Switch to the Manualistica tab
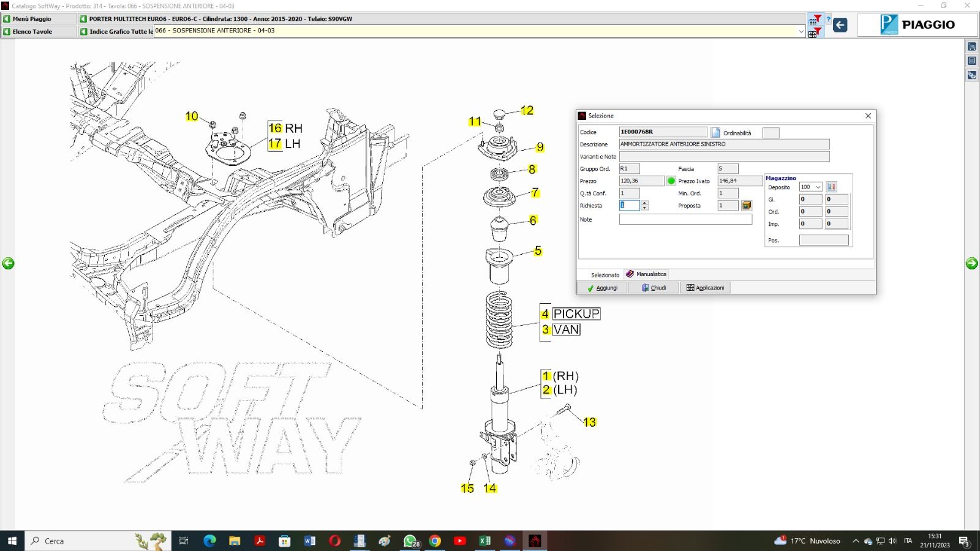The width and height of the screenshot is (980, 551). (x=646, y=274)
